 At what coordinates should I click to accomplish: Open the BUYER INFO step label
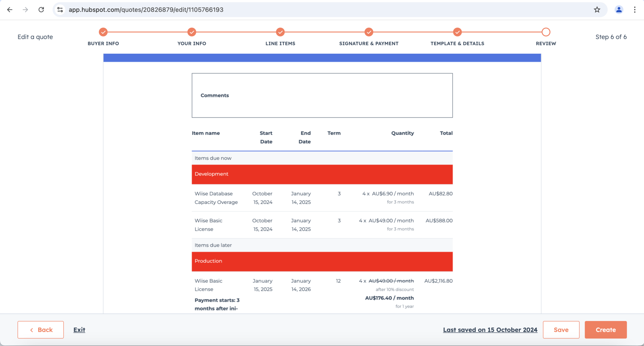click(x=103, y=43)
